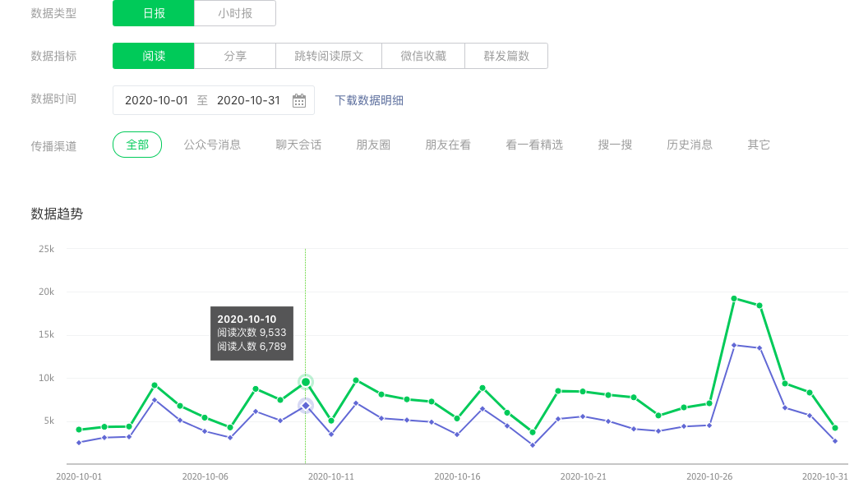Filter by 朋友在看 channel
The image size is (868, 492).
[448, 145]
